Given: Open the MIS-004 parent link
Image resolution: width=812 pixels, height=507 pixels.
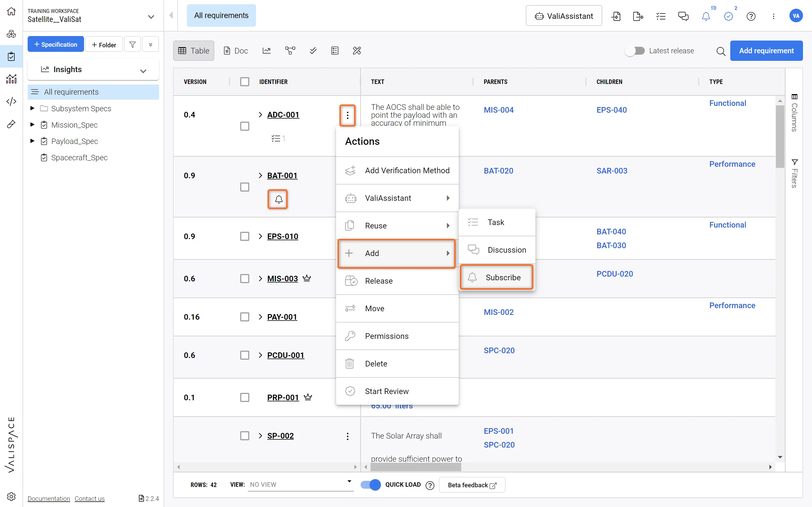Looking at the screenshot, I should point(498,110).
